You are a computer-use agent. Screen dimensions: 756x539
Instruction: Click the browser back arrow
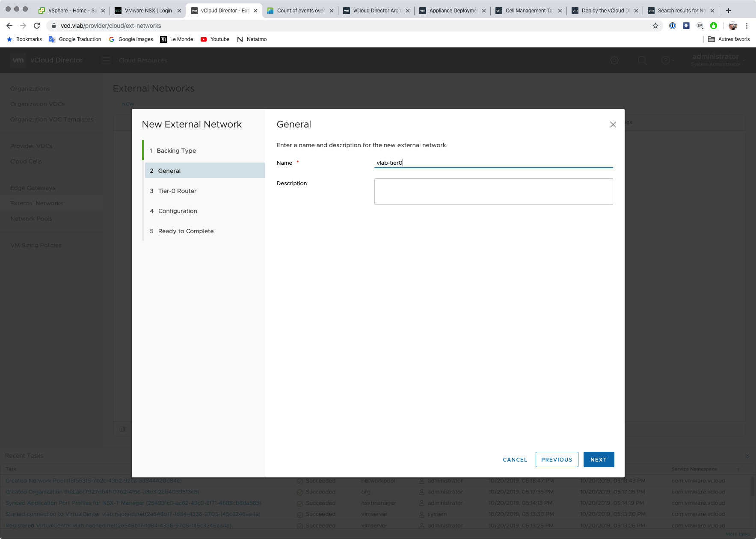[x=9, y=26]
